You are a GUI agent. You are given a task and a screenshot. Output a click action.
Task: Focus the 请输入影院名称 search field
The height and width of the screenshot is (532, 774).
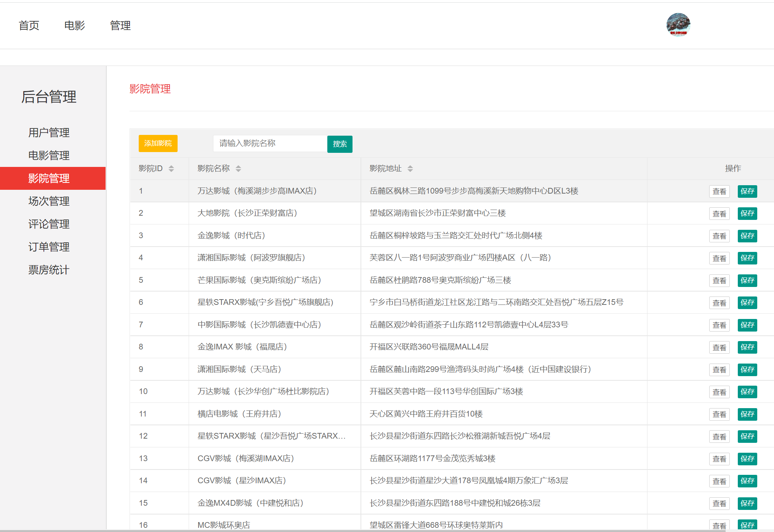[270, 143]
